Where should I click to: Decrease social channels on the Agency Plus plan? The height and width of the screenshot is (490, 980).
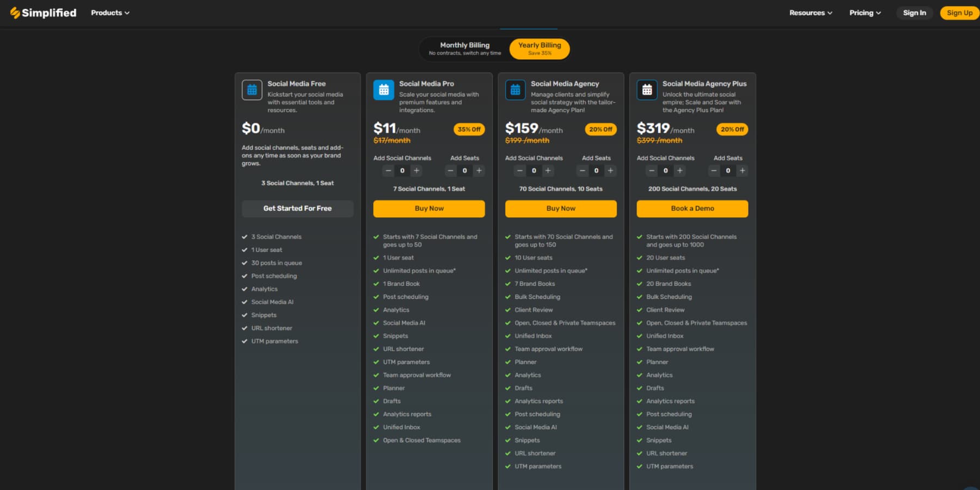tap(651, 170)
